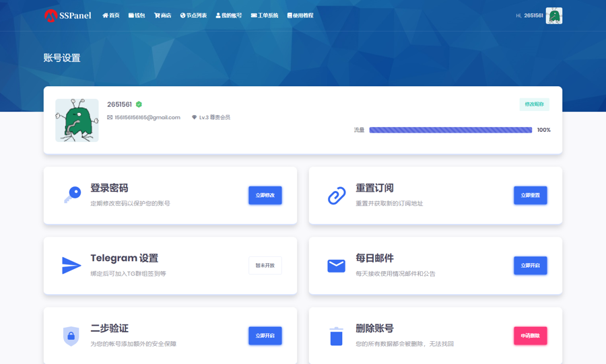Open the user avatar in top-right corner

tap(553, 15)
